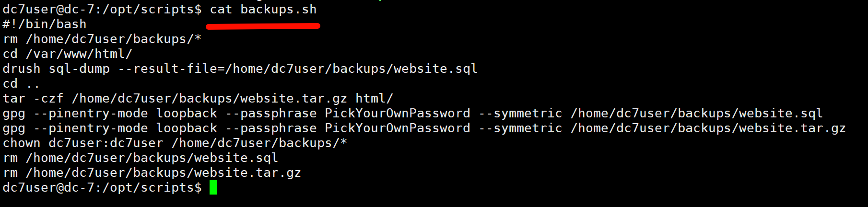Click 'PickYourOwnPassword' in the first gpg line
The width and height of the screenshot is (868, 207).
click(x=398, y=113)
